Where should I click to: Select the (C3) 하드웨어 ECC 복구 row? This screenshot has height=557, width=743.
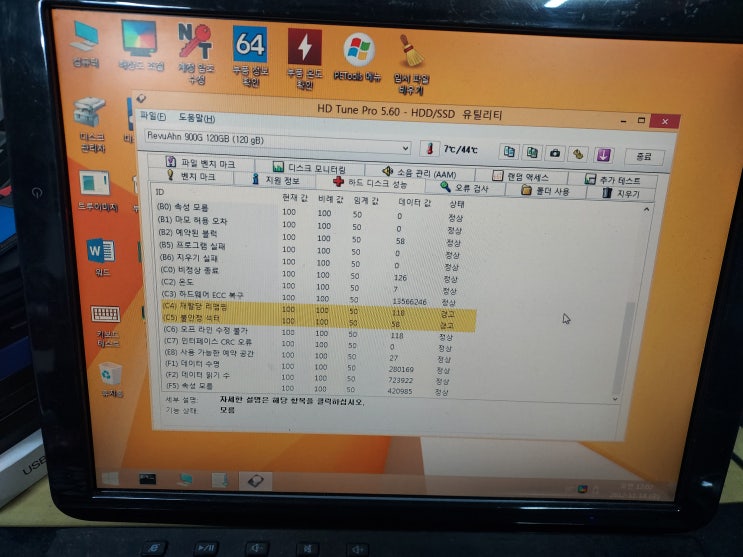tap(310, 297)
